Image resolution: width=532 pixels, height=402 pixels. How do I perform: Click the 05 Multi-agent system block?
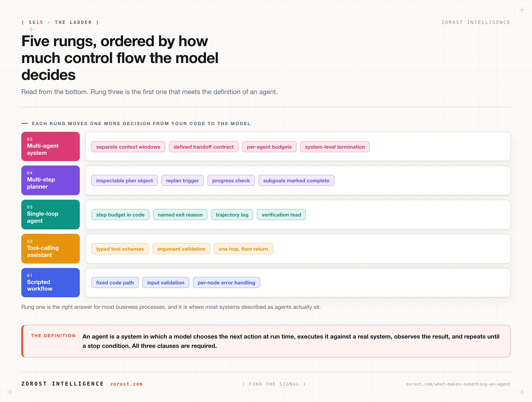[51, 146]
